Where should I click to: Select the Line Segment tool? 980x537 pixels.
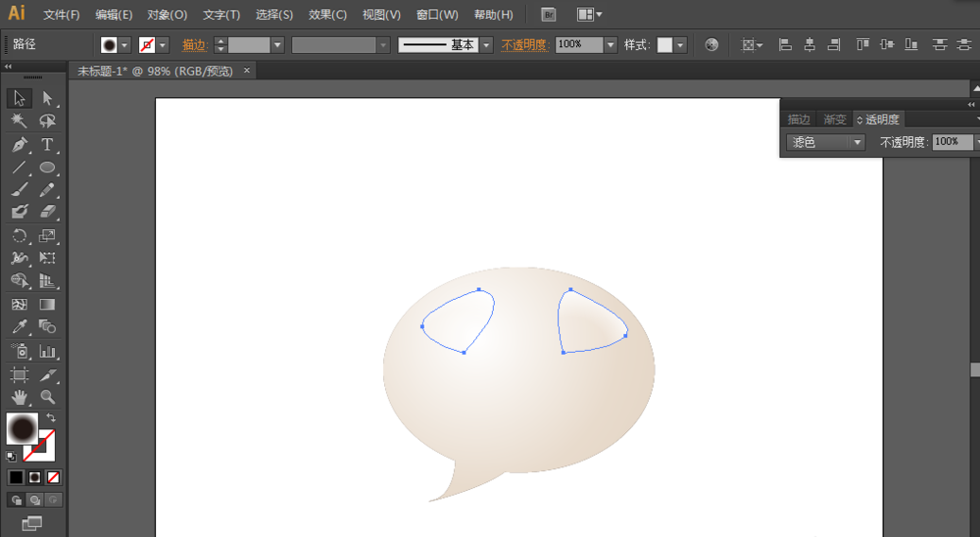(x=20, y=167)
